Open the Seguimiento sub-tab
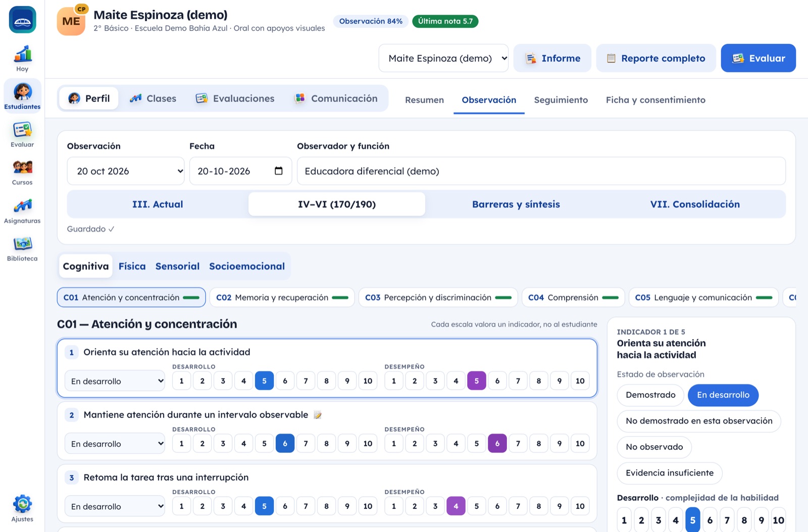Viewport: 808px width, 532px height. point(561,100)
